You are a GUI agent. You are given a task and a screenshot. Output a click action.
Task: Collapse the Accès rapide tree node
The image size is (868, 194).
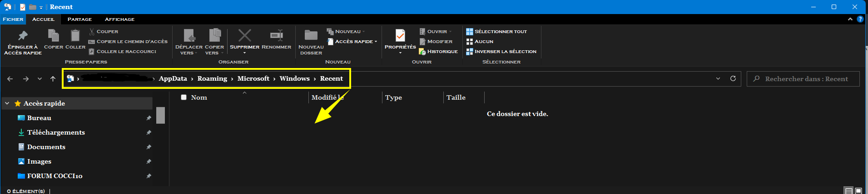[7, 103]
